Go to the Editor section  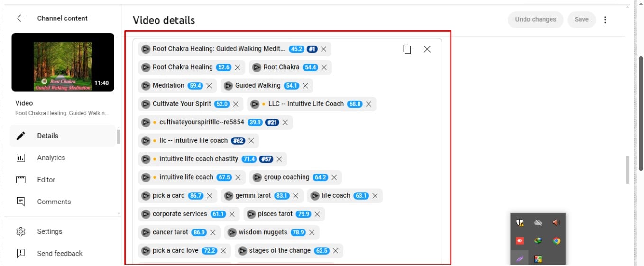click(x=46, y=180)
